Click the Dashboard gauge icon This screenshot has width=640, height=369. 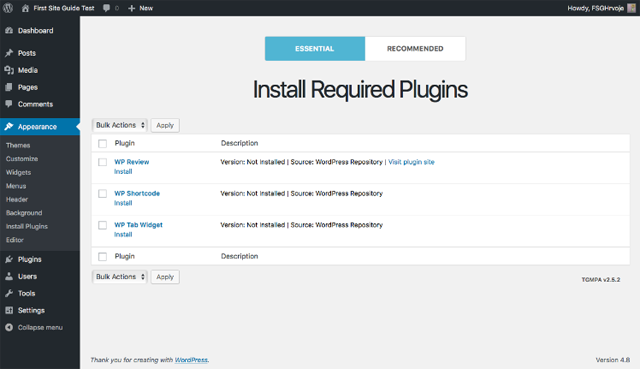pyautogui.click(x=9, y=31)
